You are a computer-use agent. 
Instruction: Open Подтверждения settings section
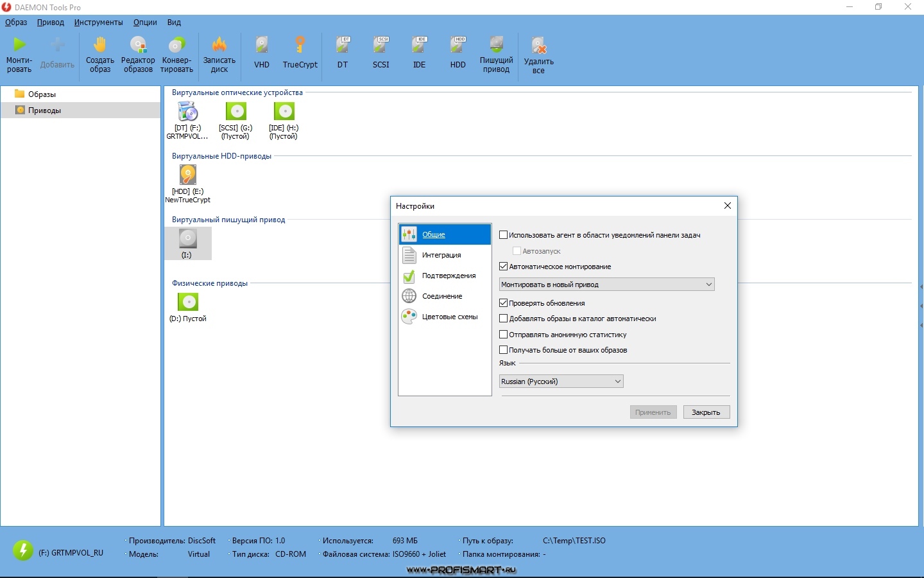pos(445,276)
